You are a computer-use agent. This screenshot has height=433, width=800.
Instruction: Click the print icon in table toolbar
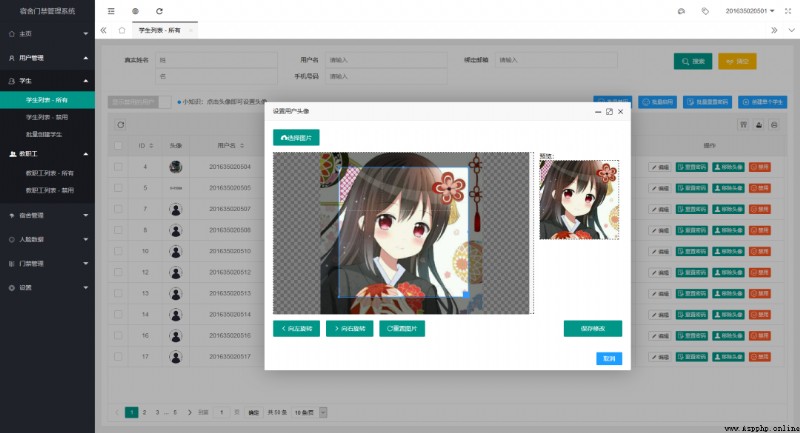pyautogui.click(x=774, y=124)
